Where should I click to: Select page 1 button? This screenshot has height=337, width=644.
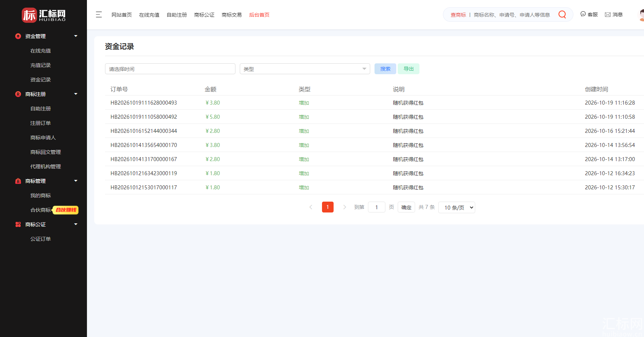(x=328, y=207)
